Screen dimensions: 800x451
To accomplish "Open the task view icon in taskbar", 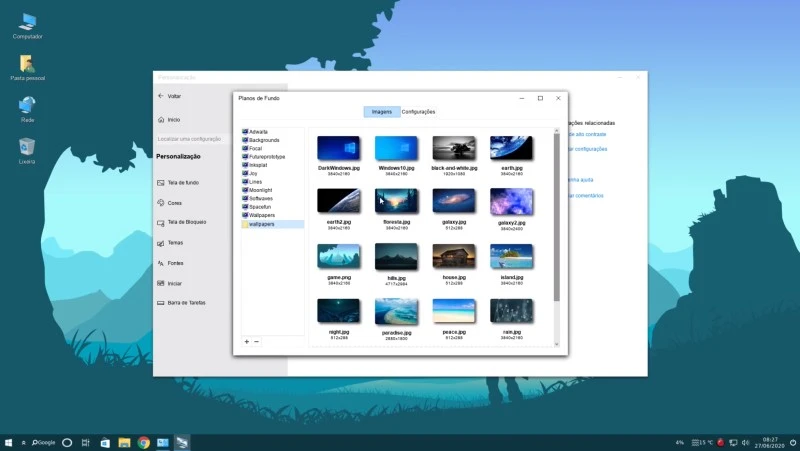I will [x=86, y=442].
